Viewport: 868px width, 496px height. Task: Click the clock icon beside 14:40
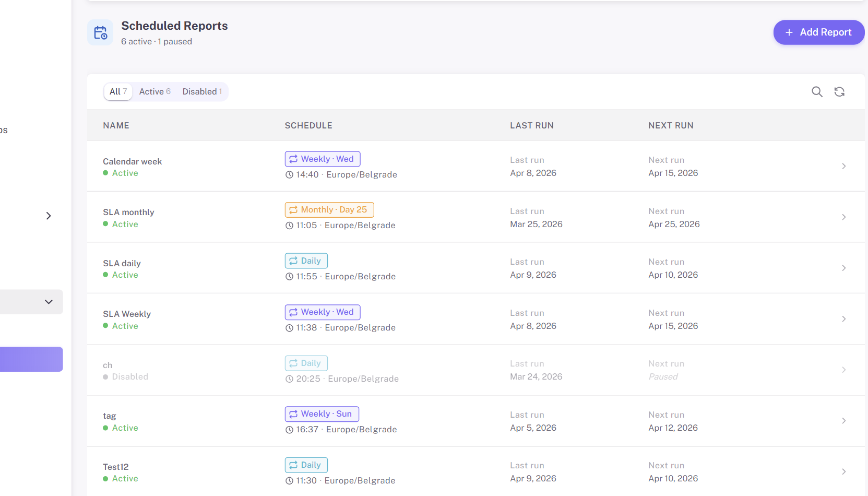pos(289,174)
